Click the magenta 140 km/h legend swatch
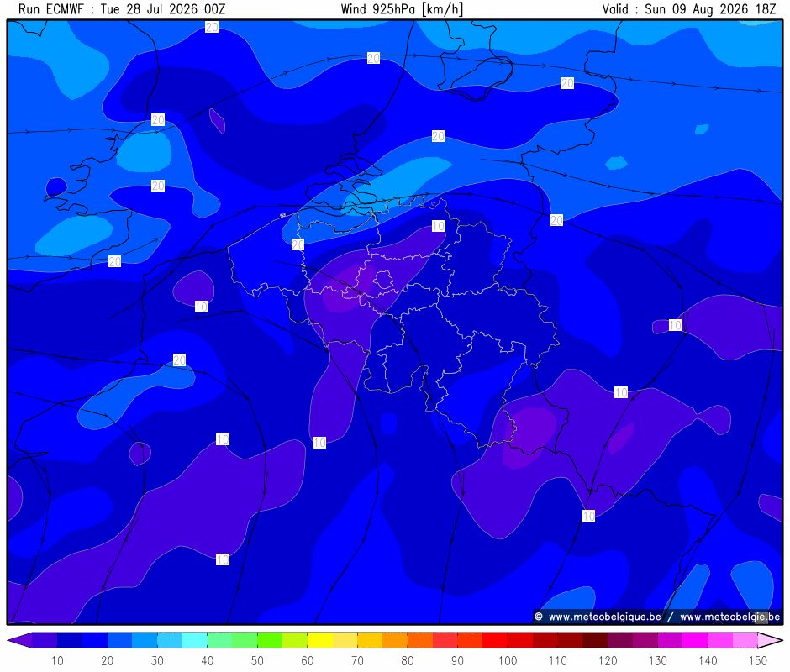Screen dimensions: 790x672 coord(695,640)
